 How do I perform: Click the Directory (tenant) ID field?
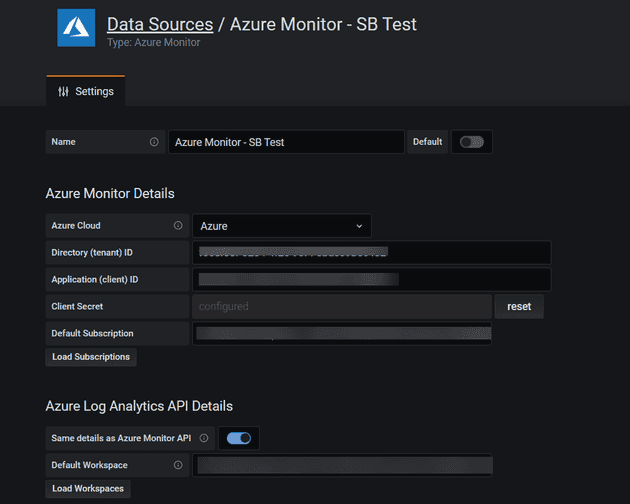click(372, 252)
